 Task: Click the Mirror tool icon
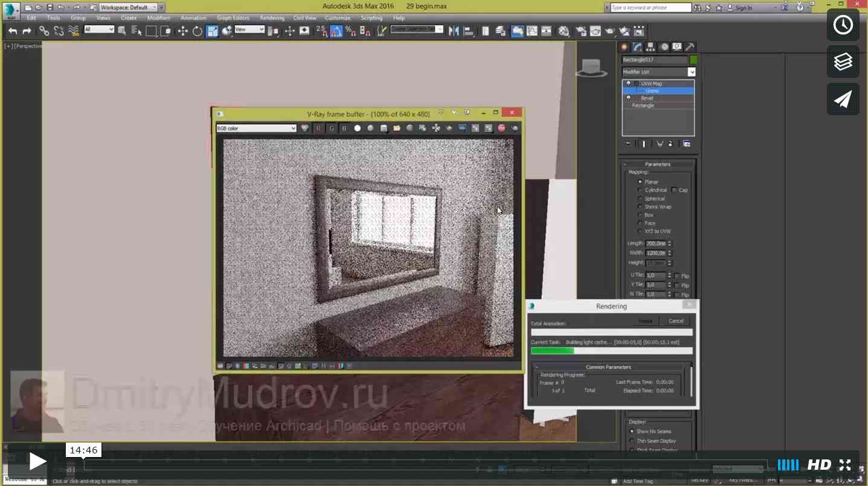click(x=454, y=31)
